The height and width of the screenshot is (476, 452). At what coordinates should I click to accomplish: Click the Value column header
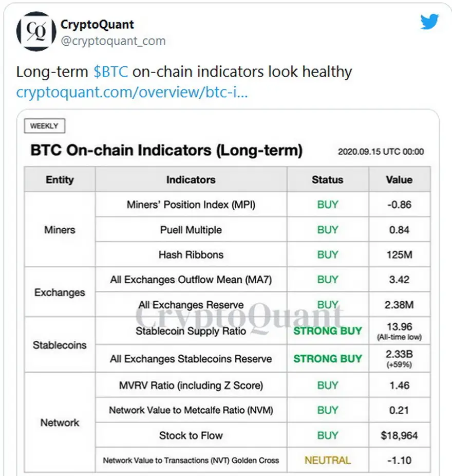coord(399,179)
